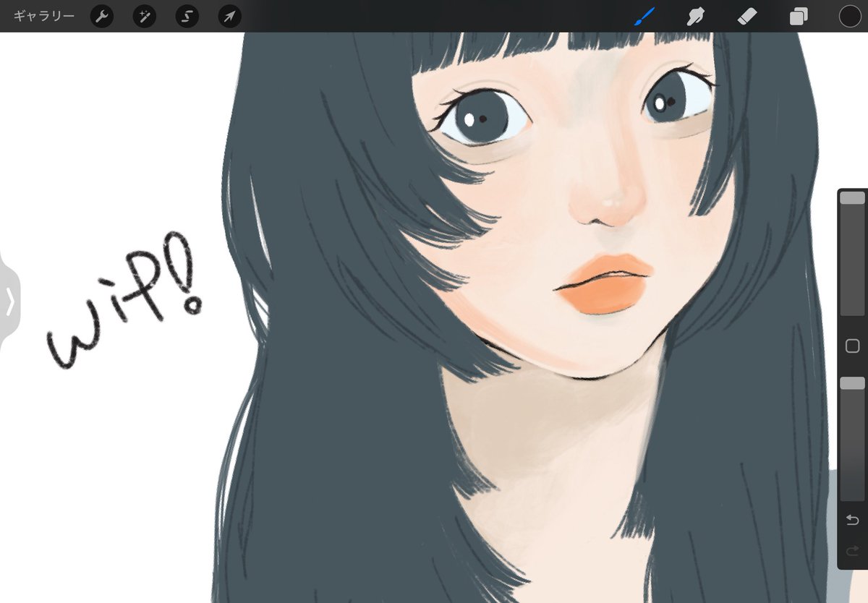Select the Eraser tool
The image size is (868, 603).
coord(746,16)
